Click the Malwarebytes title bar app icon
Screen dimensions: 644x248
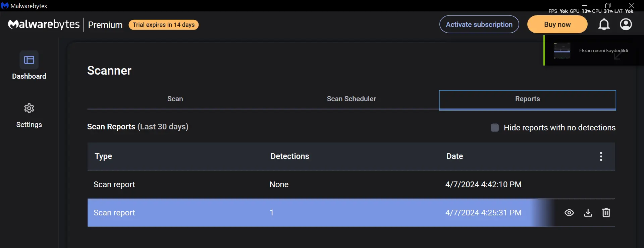coord(5,6)
